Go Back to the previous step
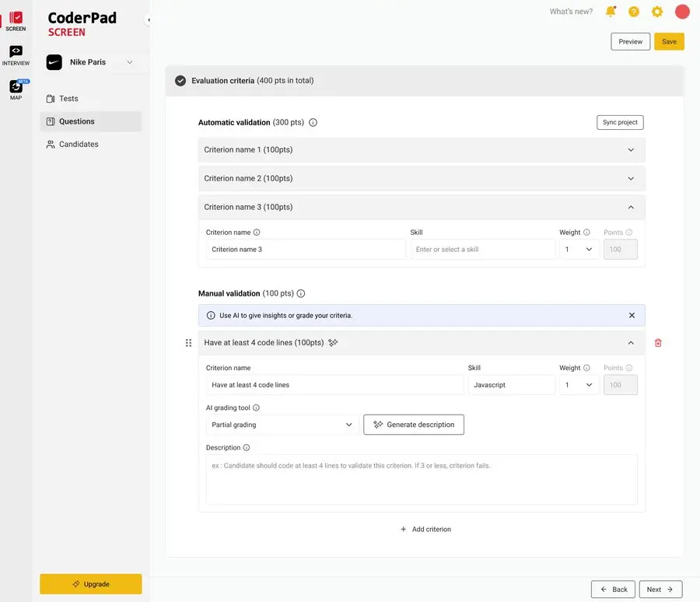The image size is (700, 602). (613, 590)
